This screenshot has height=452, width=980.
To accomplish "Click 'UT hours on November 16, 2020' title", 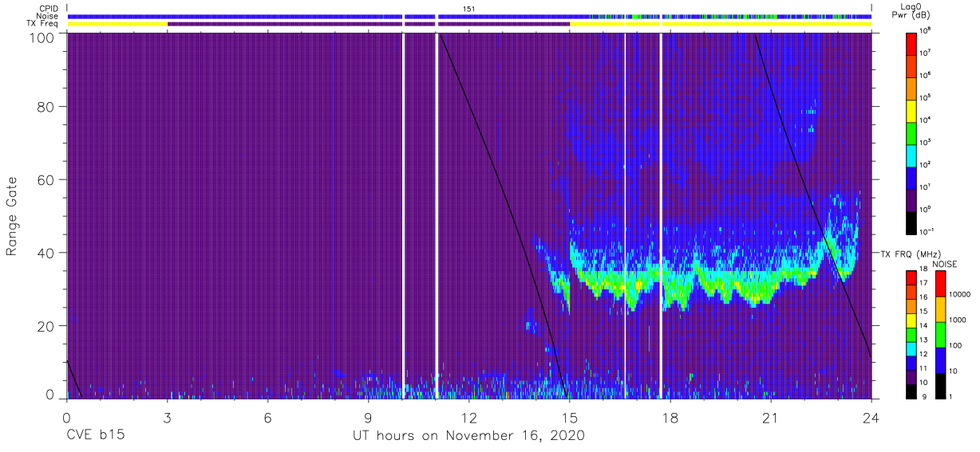I will pyautogui.click(x=469, y=436).
